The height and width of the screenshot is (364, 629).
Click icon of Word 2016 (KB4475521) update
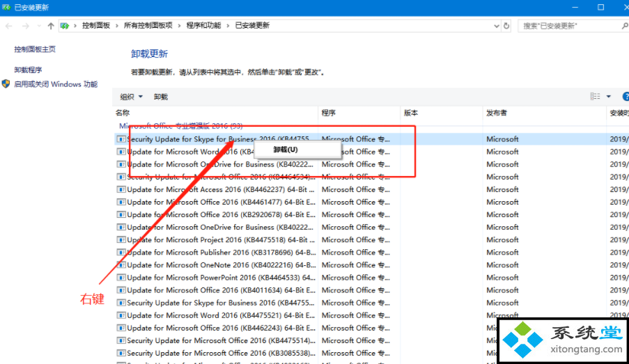(121, 315)
